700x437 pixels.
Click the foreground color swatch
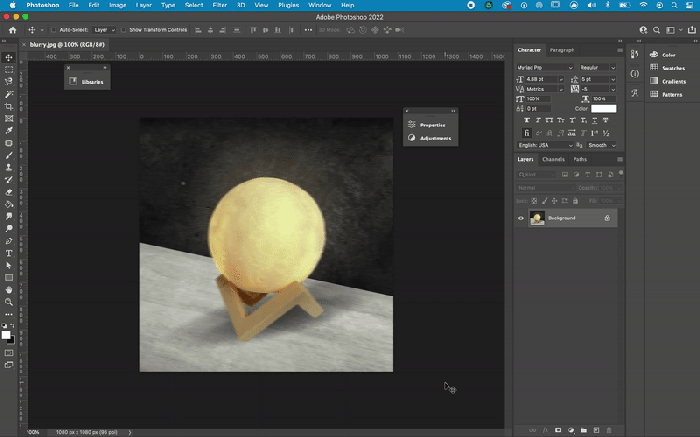[6, 335]
